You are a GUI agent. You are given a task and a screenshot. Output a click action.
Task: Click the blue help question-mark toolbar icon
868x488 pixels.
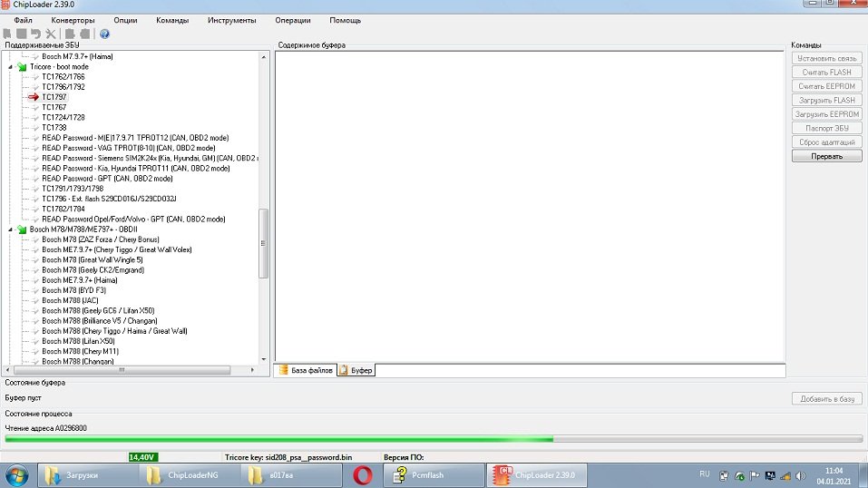(x=104, y=34)
